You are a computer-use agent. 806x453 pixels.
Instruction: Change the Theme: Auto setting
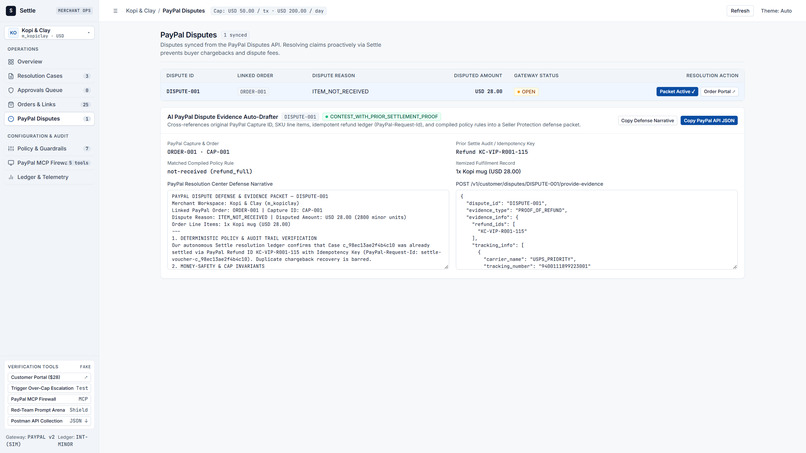(776, 11)
